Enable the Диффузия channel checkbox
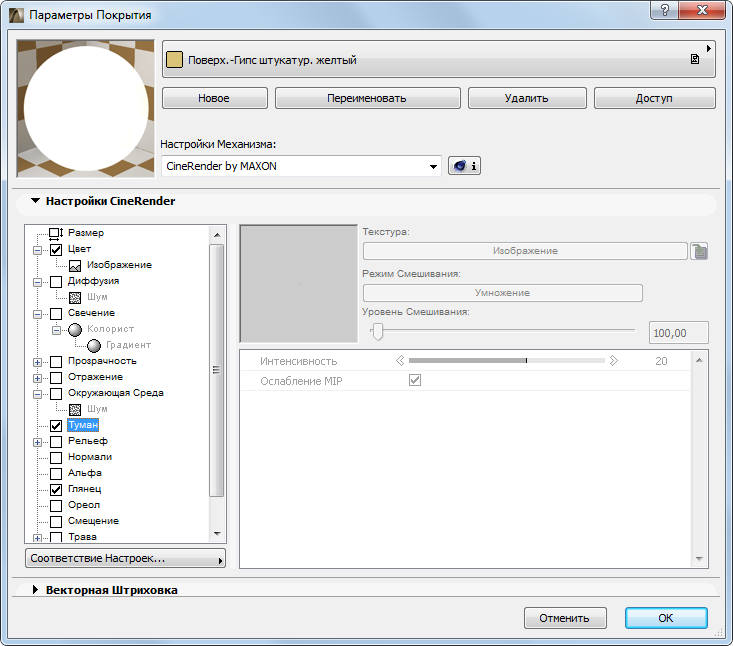Screen dimensions: 733x646 pyautogui.click(x=56, y=281)
